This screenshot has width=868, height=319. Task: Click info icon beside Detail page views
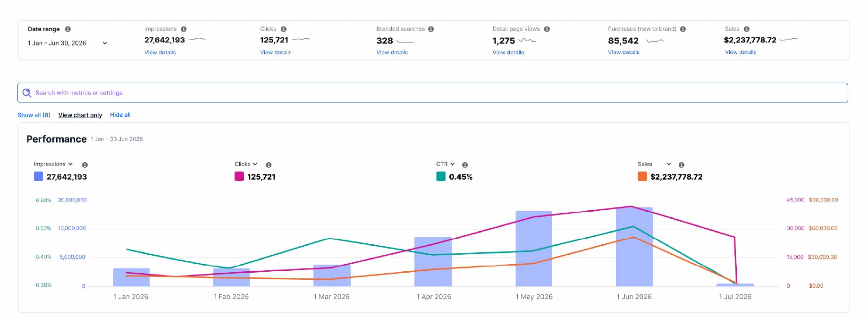click(x=547, y=29)
